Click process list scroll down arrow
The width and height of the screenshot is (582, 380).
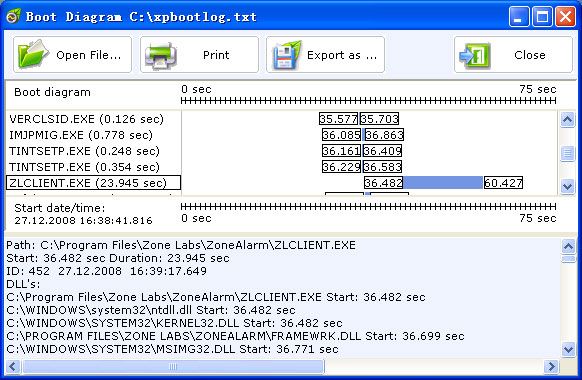coord(568,186)
